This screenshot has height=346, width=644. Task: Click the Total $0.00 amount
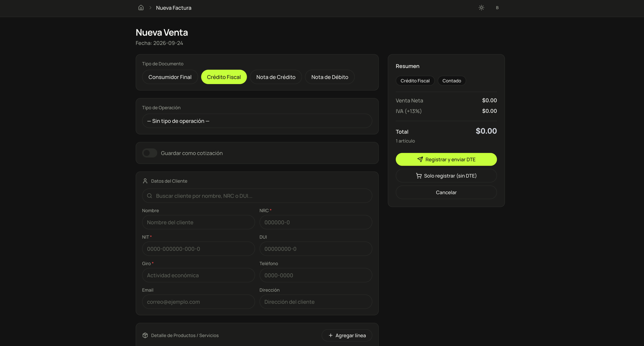point(486,131)
